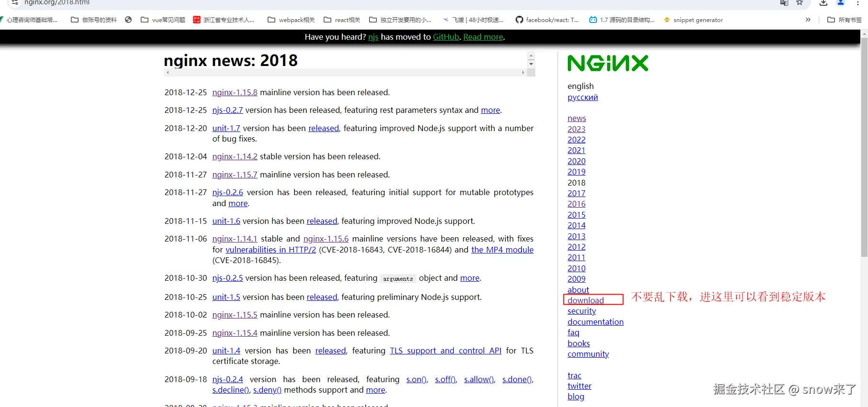This screenshot has width=868, height=407.
Task: Open the webpack相关 bookmark folder
Action: coord(291,20)
